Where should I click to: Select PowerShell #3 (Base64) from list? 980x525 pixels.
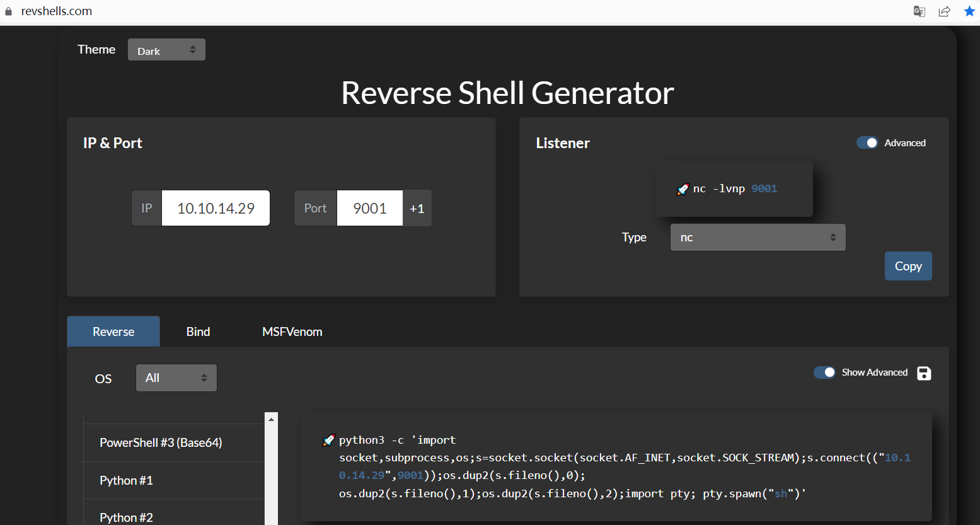tap(174, 442)
